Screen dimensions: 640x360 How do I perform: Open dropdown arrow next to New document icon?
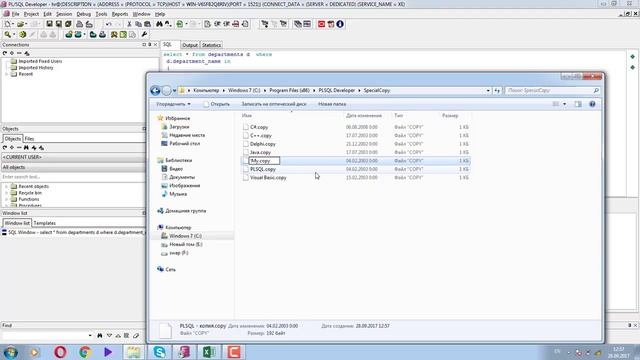pos(13,24)
